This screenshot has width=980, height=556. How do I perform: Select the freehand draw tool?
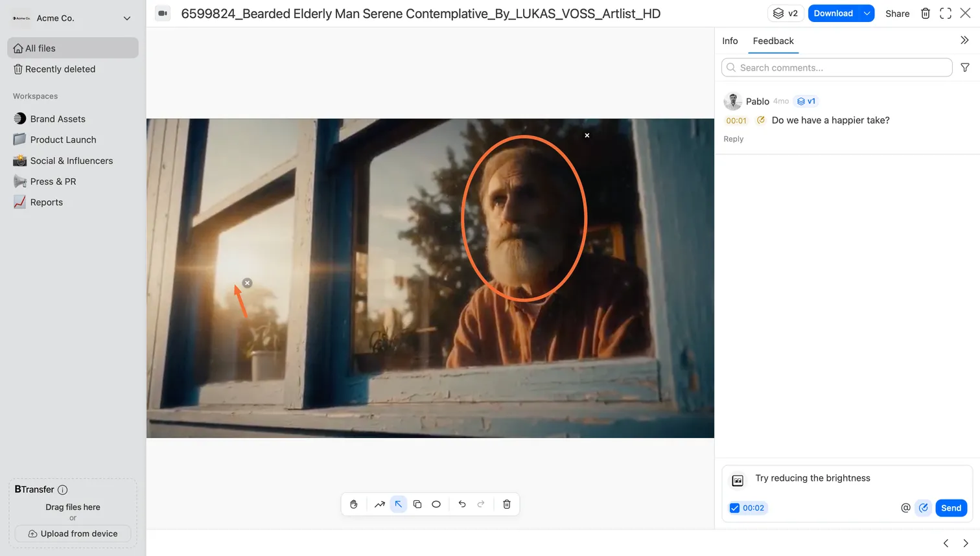[x=380, y=504]
